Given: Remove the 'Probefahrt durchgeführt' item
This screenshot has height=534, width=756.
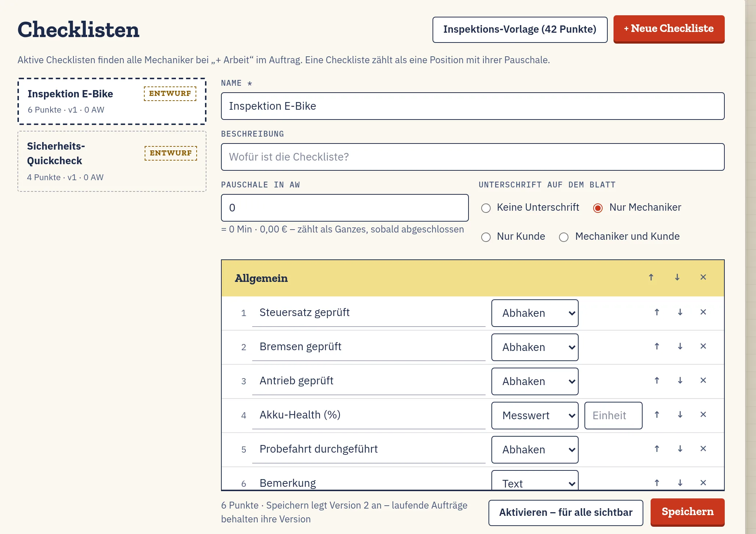Looking at the screenshot, I should (x=703, y=449).
